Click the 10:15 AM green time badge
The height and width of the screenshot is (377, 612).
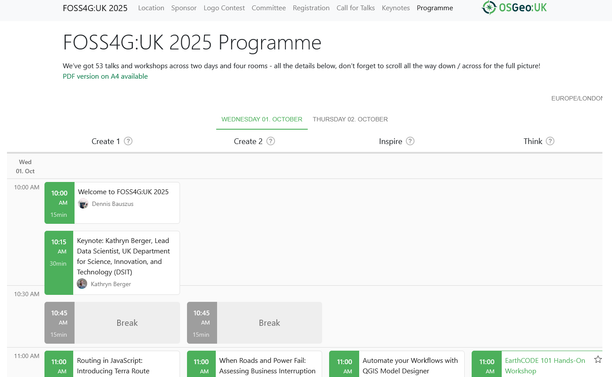point(59,263)
